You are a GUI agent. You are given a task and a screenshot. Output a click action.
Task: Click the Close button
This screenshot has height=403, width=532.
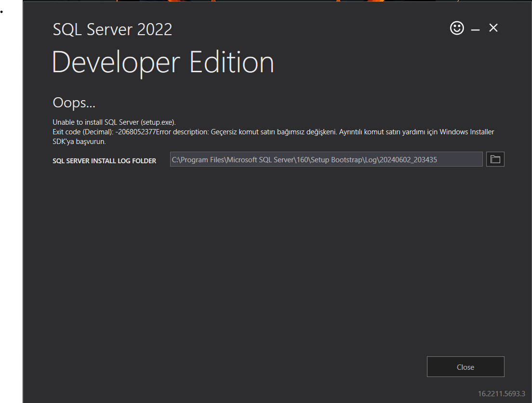pos(465,367)
